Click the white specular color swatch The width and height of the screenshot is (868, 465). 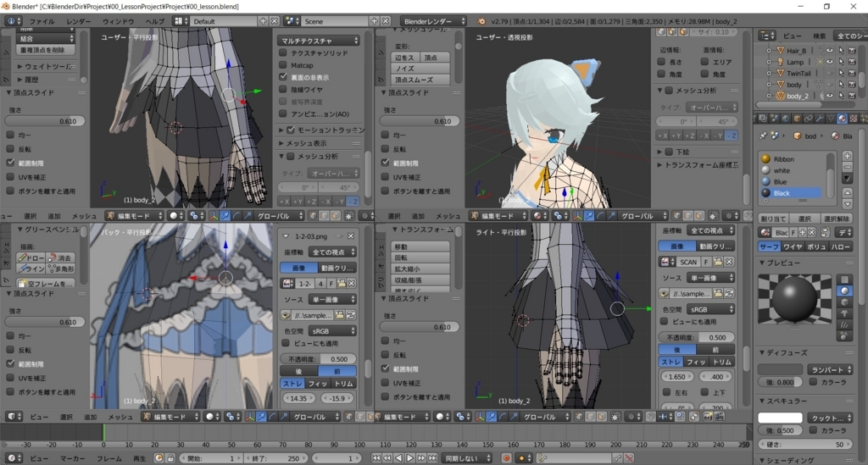(780, 418)
